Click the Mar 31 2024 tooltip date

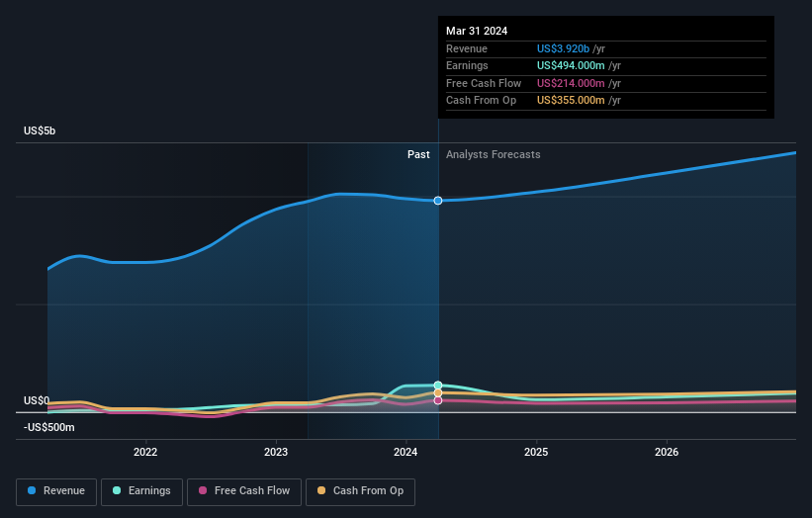pyautogui.click(x=477, y=31)
